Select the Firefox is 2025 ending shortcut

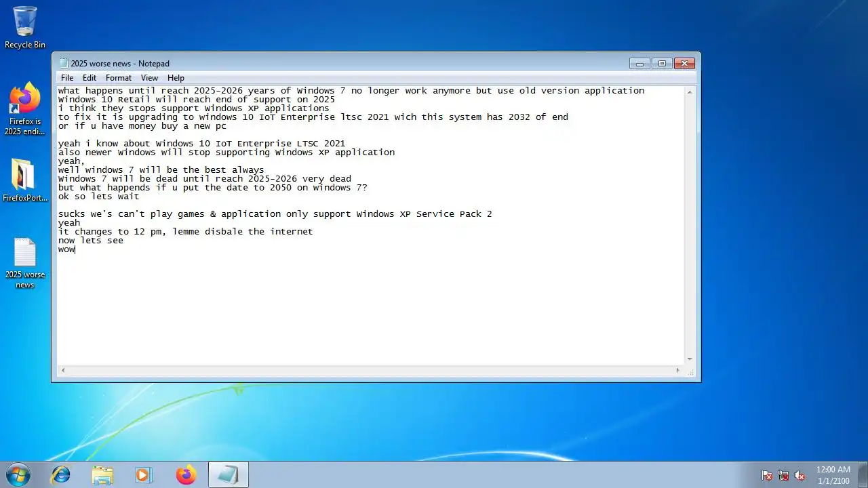[25, 108]
